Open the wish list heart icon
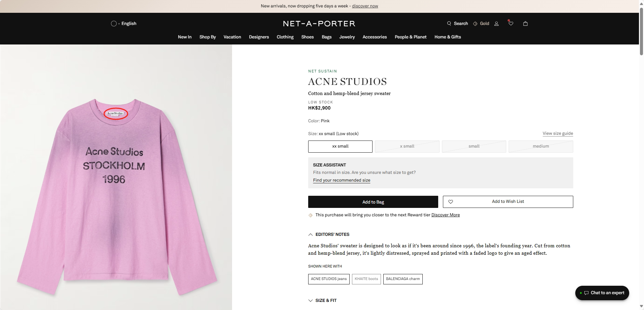Viewport: 644px width, 310px height. click(511, 24)
